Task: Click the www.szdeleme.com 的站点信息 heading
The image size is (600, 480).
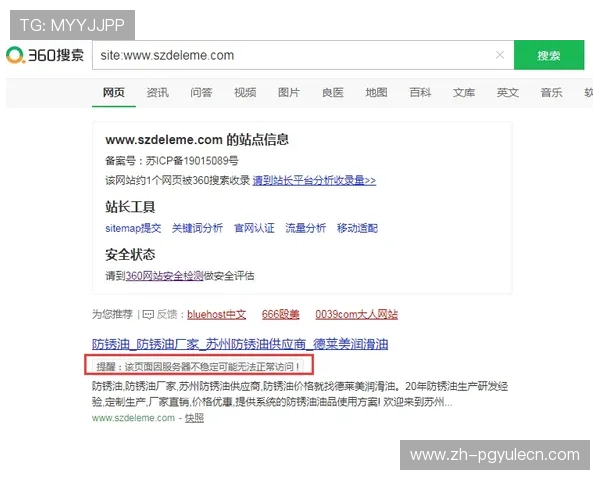Action: tap(197, 140)
